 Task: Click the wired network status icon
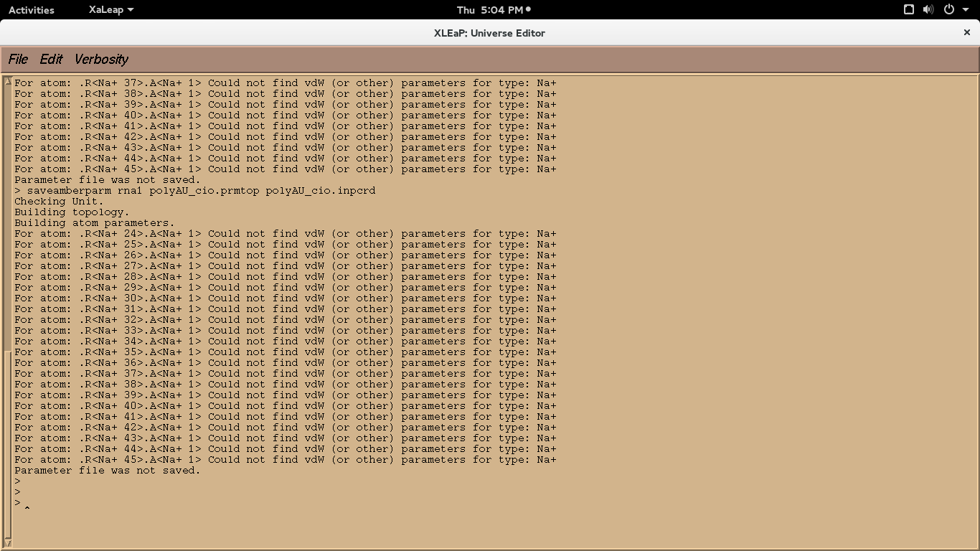pos(908,10)
